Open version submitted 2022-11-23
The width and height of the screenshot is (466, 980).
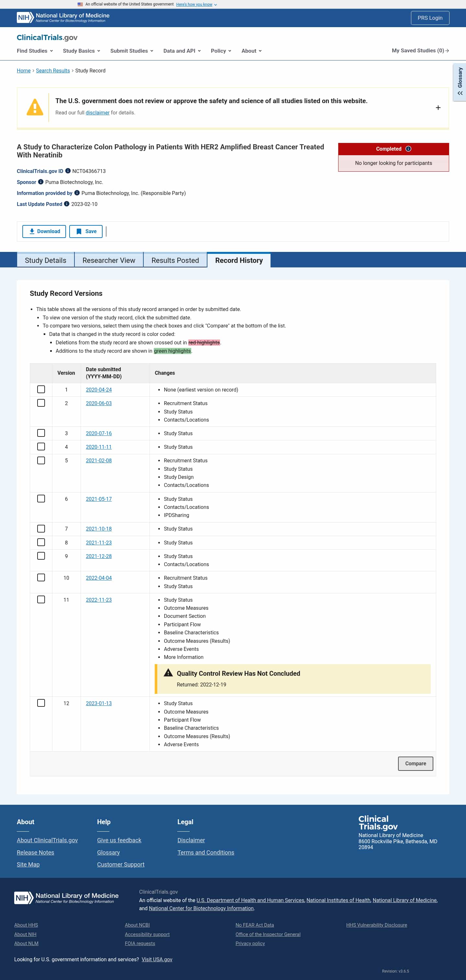99,599
